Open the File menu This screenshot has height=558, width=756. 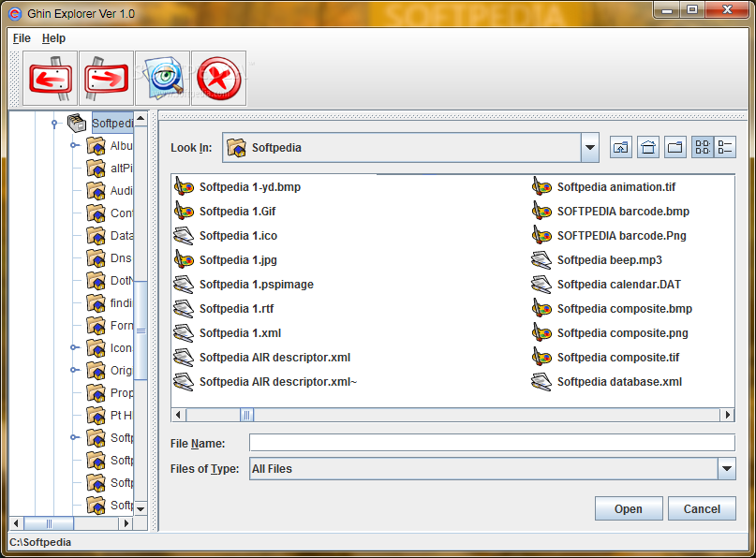22,38
